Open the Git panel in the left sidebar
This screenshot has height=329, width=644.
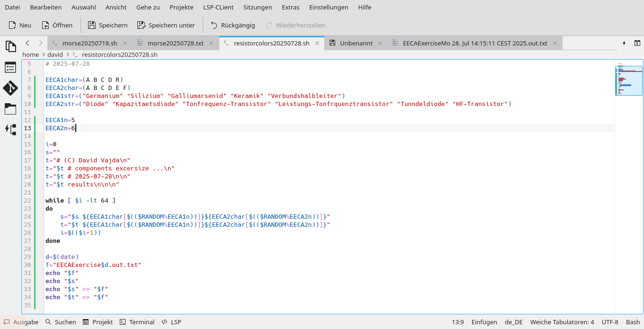click(x=10, y=88)
